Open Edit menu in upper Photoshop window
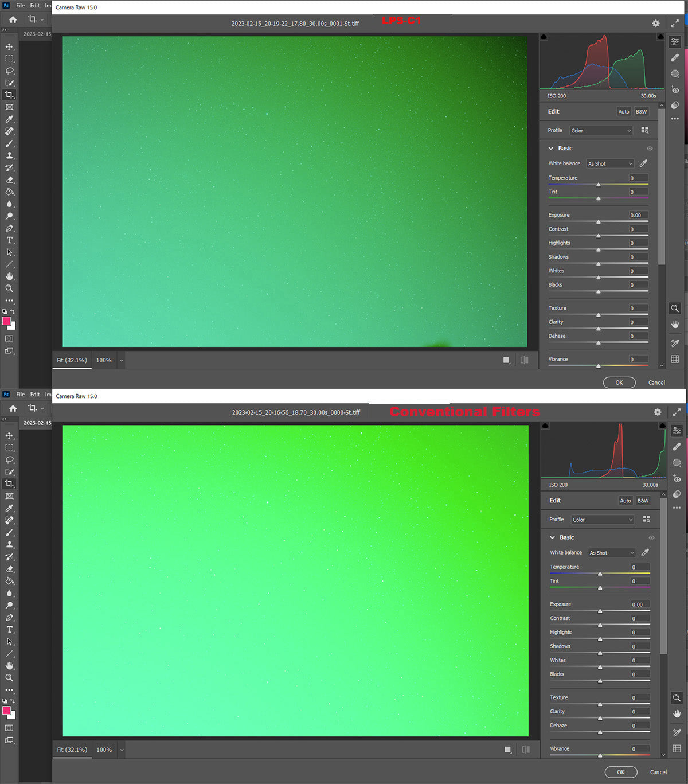Image resolution: width=688 pixels, height=784 pixels. click(x=35, y=5)
